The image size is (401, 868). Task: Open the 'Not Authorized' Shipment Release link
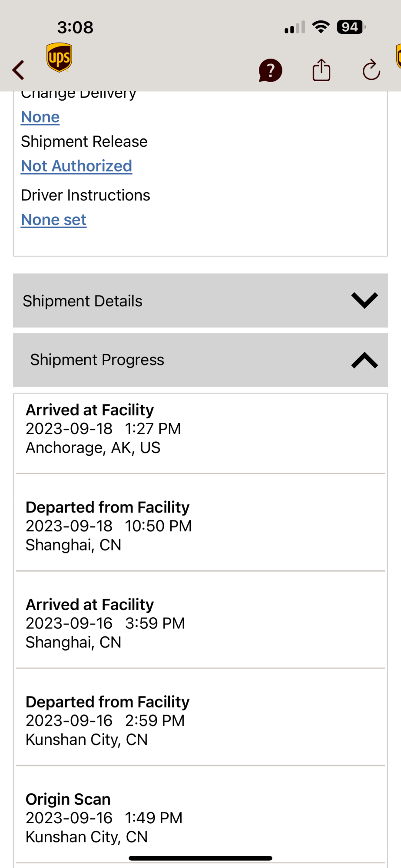click(x=76, y=166)
